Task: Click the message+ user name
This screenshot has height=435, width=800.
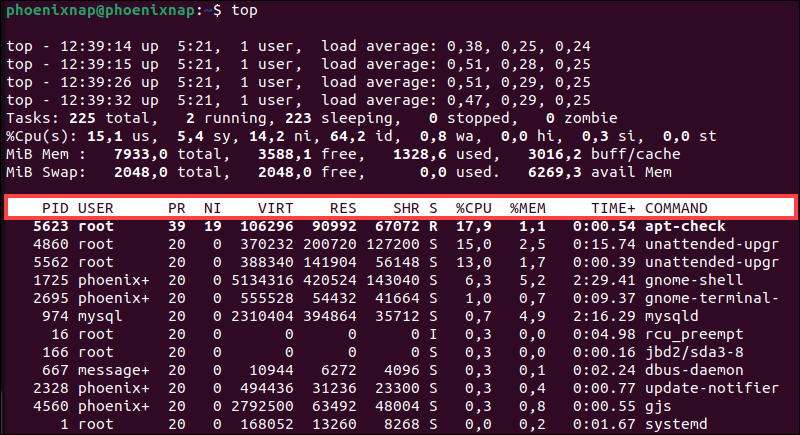Action: point(113,370)
